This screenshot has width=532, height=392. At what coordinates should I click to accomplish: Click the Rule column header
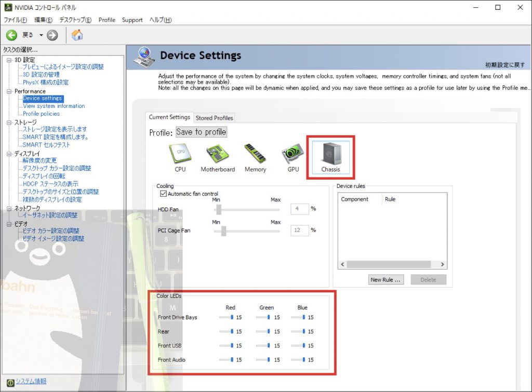pos(390,199)
